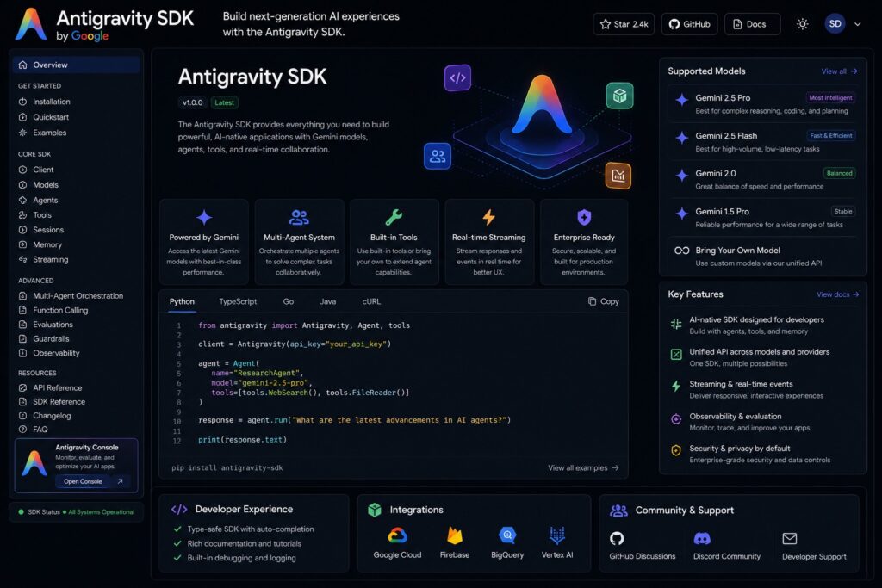Click the Multi-Agent System people icon
This screenshot has height=588, width=882.
pyautogui.click(x=299, y=218)
